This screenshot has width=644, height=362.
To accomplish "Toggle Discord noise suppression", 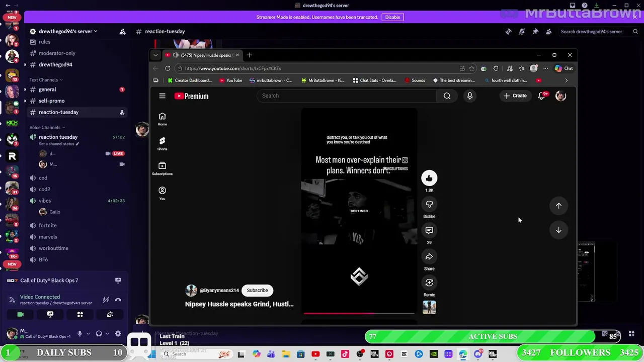I will [106, 300].
